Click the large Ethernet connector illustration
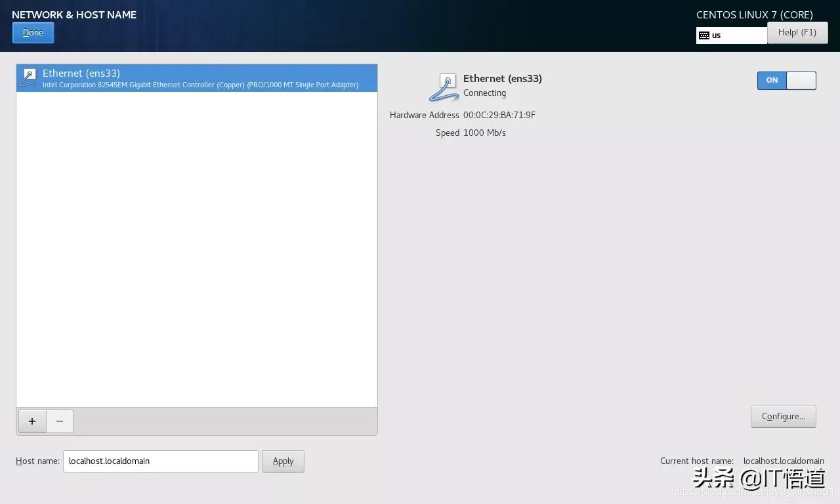This screenshot has width=840, height=504. (444, 86)
